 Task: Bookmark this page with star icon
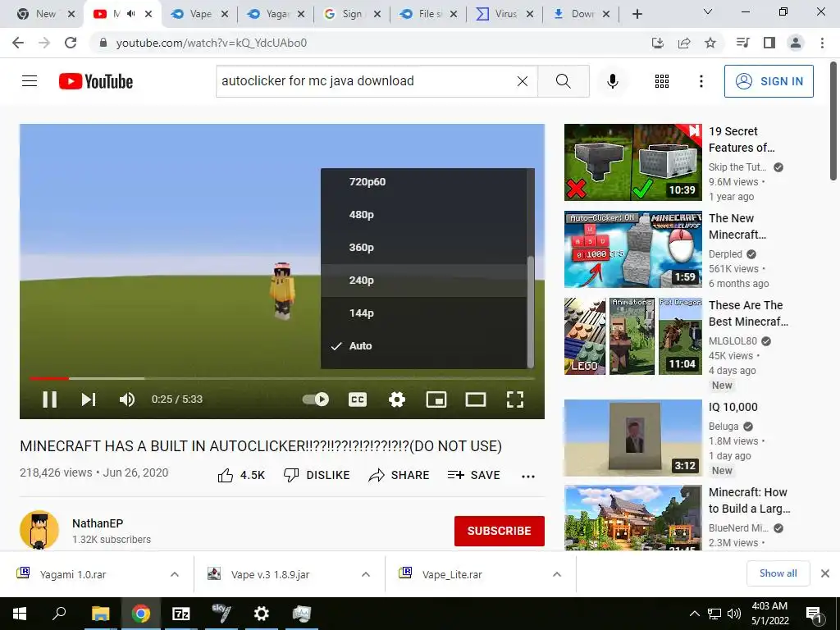(x=710, y=43)
